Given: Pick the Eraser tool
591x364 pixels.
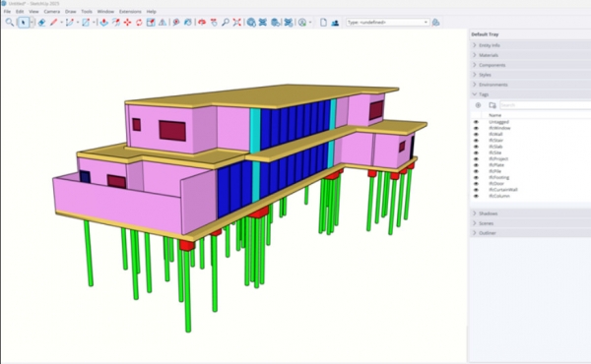Looking at the screenshot, I should click(x=41, y=23).
